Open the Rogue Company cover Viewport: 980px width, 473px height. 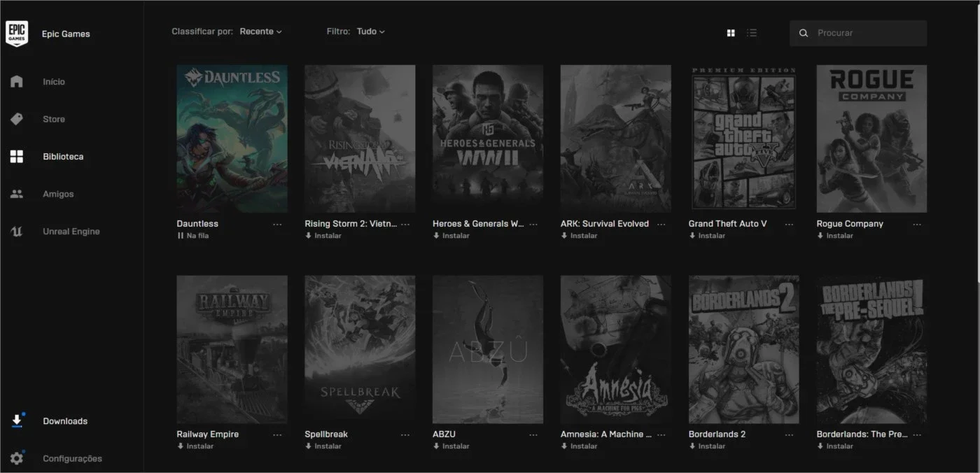(x=871, y=139)
